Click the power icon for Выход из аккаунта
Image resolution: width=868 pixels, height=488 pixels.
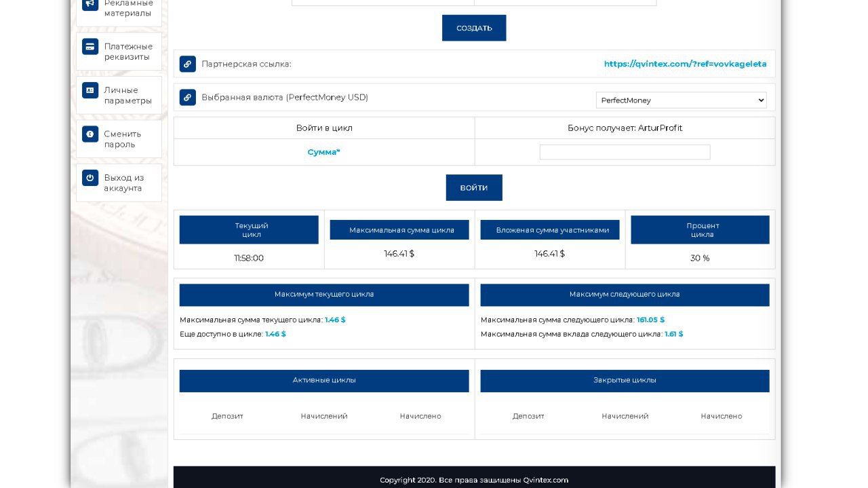[x=90, y=177]
